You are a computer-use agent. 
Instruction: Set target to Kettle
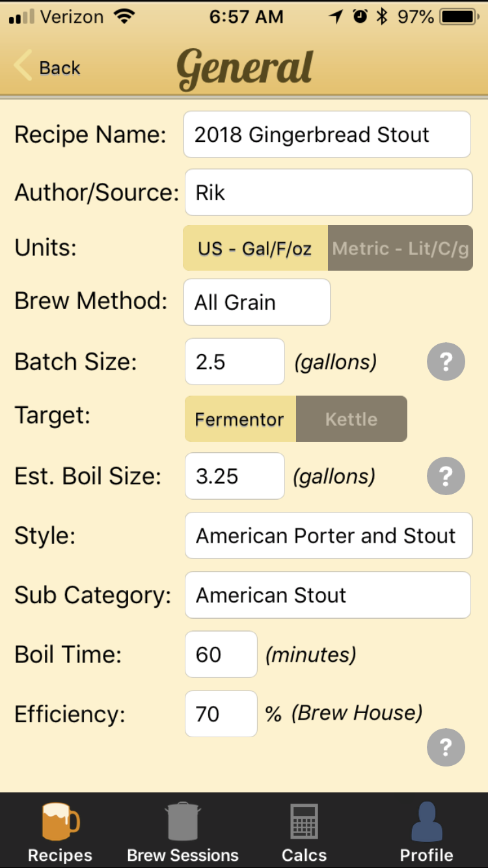(351, 419)
